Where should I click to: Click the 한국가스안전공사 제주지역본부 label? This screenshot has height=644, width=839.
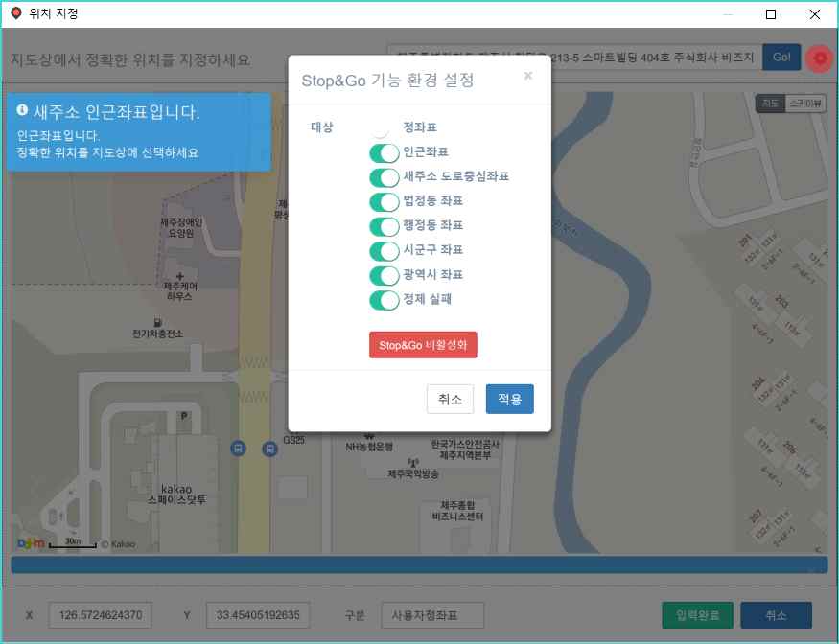click(465, 449)
